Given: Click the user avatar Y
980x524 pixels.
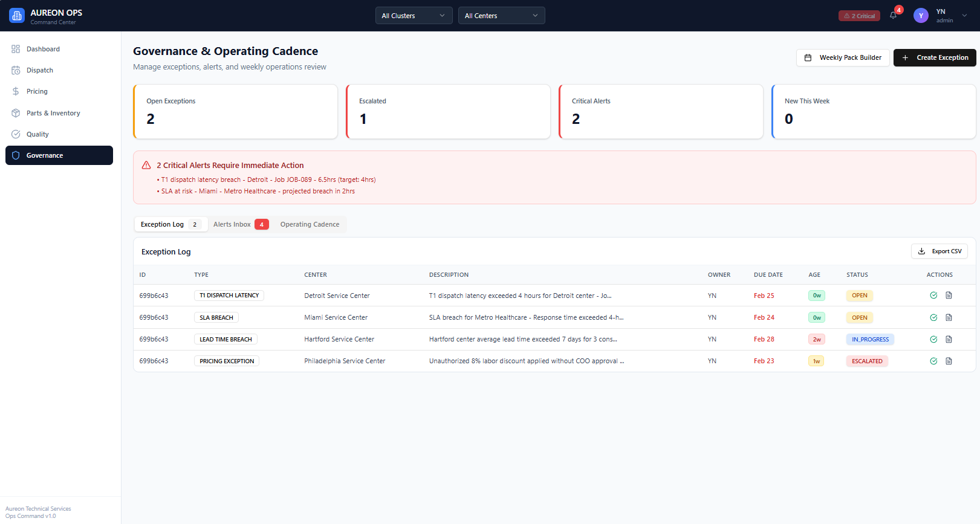Looking at the screenshot, I should 921,16.
